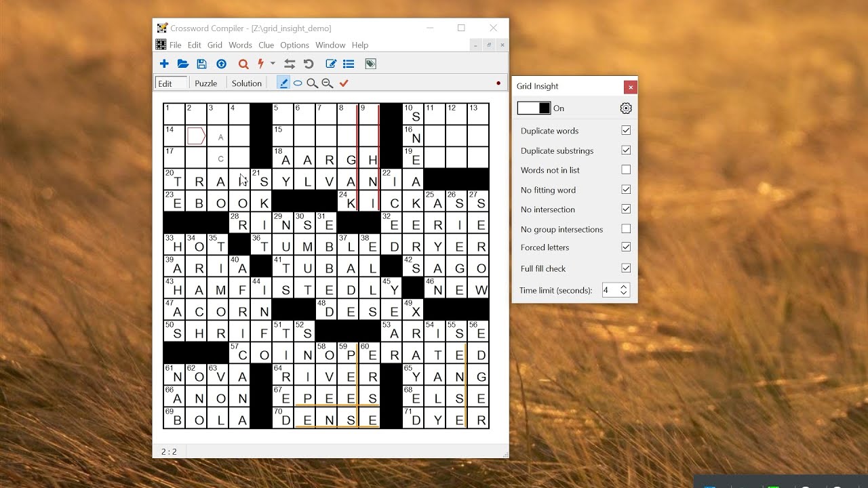Switch to Puzzle view tab

[206, 83]
